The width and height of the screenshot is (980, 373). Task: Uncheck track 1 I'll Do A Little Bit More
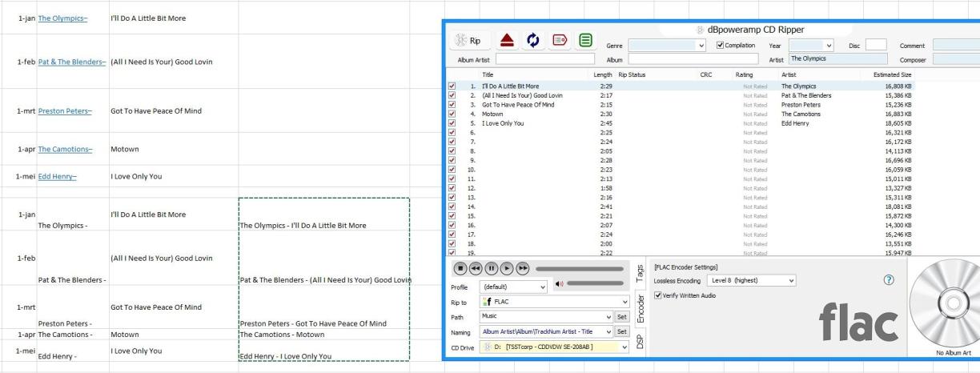[x=452, y=86]
